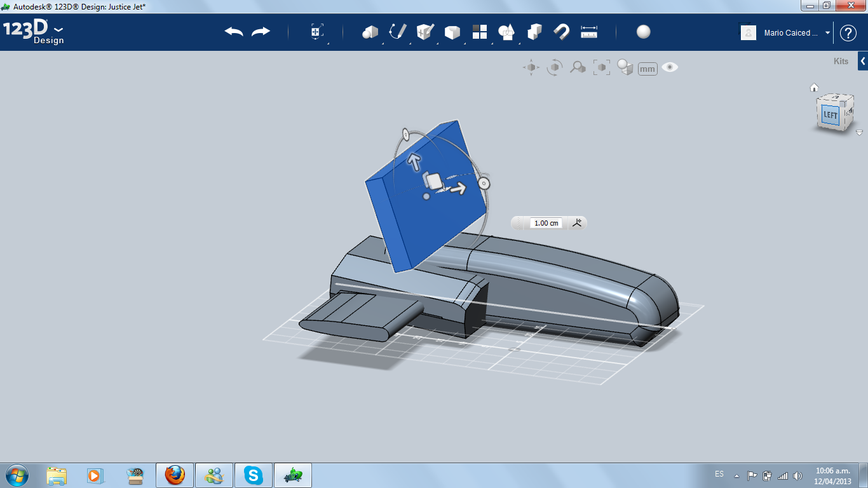This screenshot has height=488, width=868.
Task: Click the upward move arrow manipulator
Action: point(414,161)
